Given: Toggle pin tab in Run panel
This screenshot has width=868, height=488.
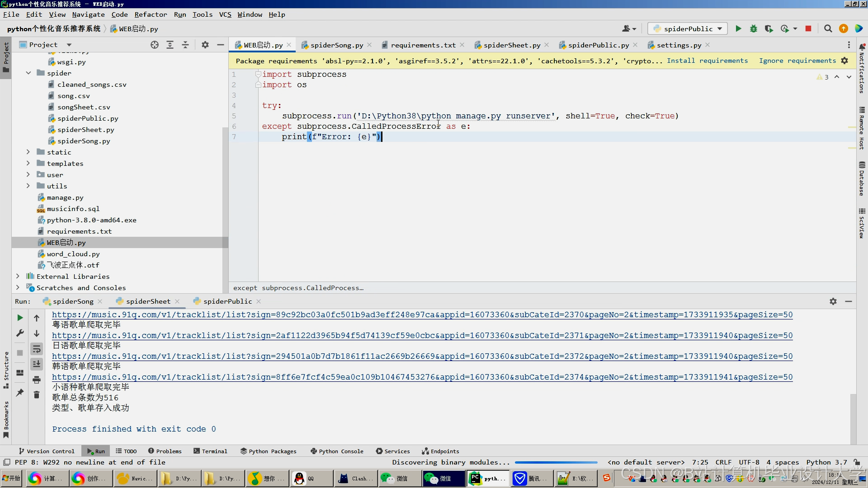Looking at the screenshot, I should point(20,393).
